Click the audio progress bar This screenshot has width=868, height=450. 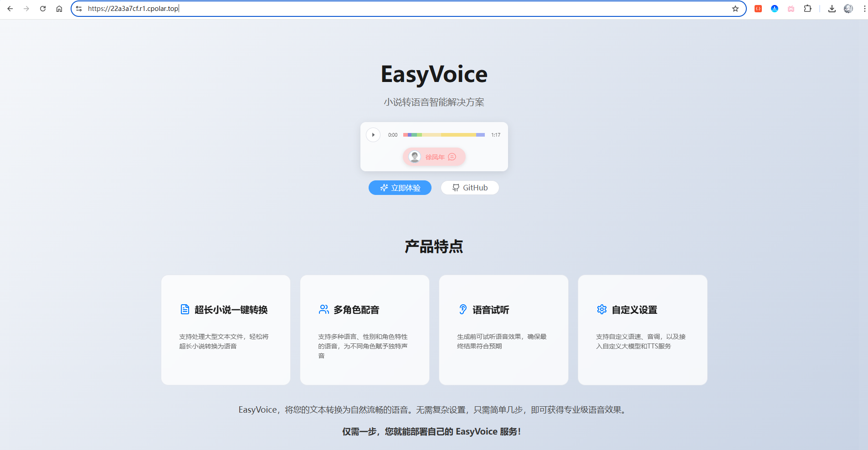tap(444, 135)
